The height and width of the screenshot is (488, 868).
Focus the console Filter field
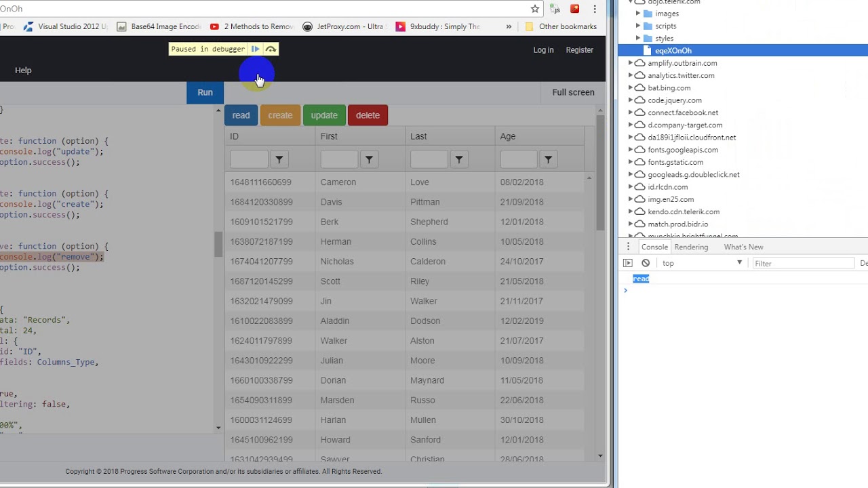point(803,263)
